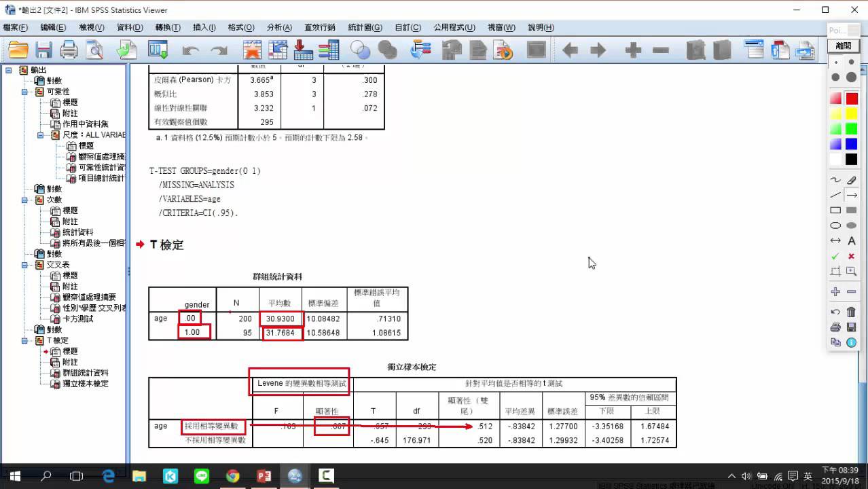Select 作用中資料集 in outline tree
The image size is (868, 489).
pyautogui.click(x=86, y=124)
